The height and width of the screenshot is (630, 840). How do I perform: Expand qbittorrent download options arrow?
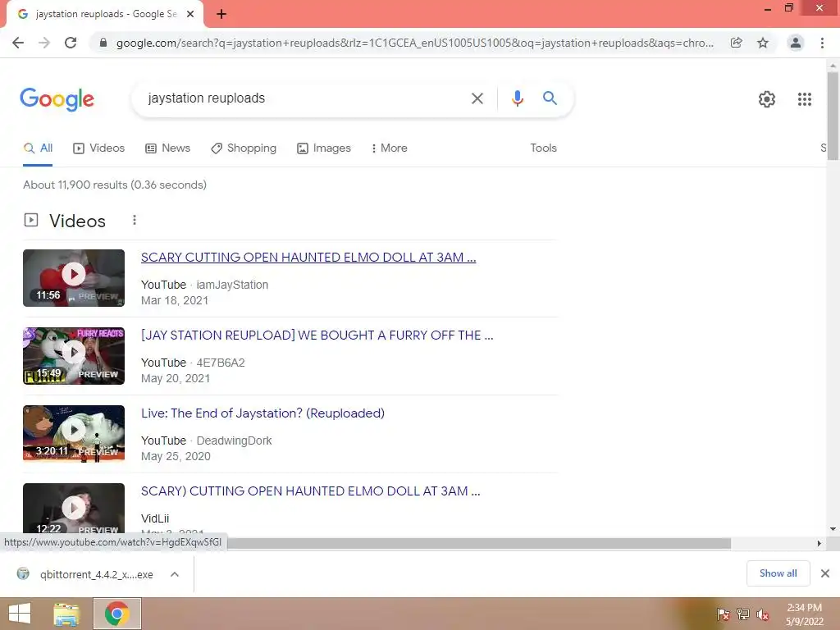click(x=175, y=574)
